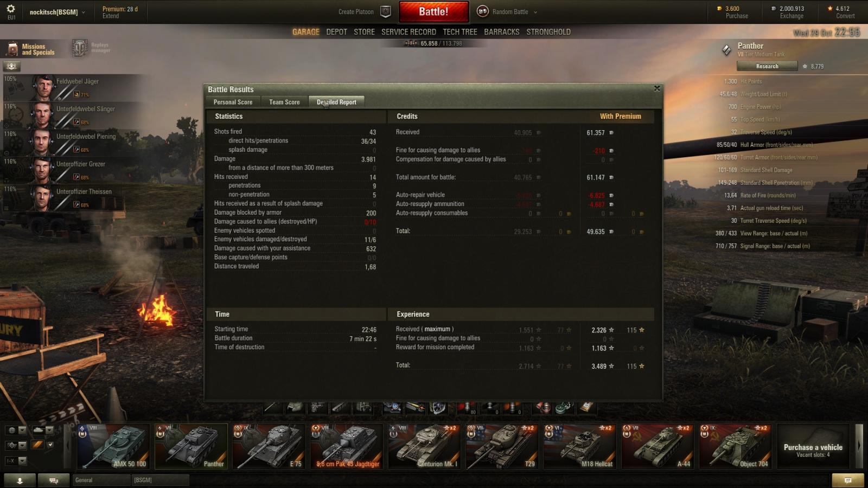Click the Research button for Panther
The height and width of the screenshot is (488, 868).
pyautogui.click(x=767, y=66)
